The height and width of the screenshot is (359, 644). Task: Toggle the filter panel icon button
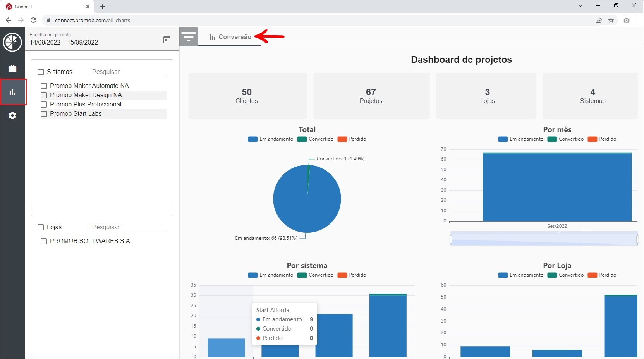(x=189, y=37)
